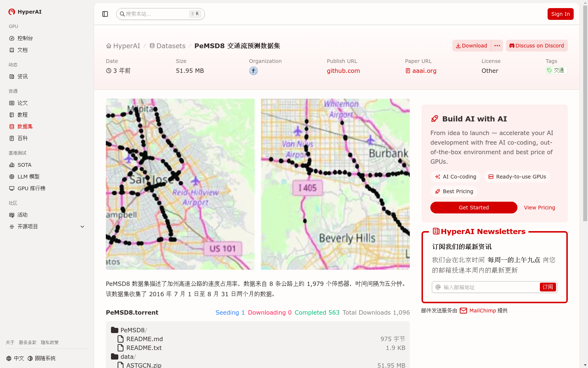Toggle the sidebar panel icon

click(105, 14)
